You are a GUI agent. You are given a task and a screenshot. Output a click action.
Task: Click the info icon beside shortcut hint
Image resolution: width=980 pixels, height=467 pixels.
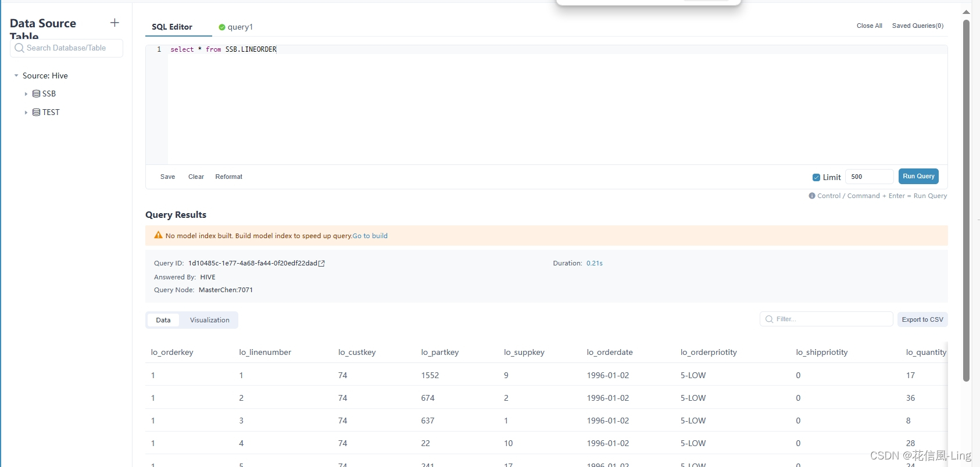(812, 196)
